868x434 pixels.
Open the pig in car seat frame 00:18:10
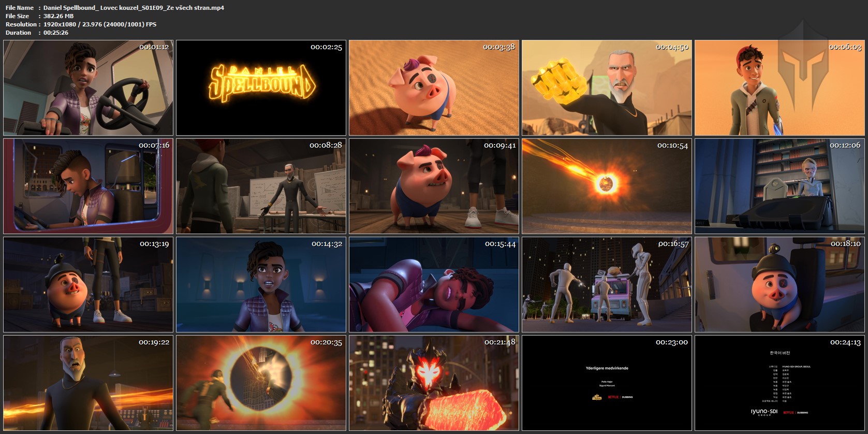[x=779, y=284]
